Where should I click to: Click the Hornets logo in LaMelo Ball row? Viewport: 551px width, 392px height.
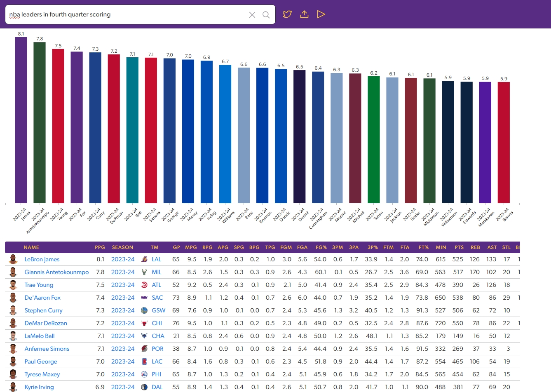coord(144,336)
